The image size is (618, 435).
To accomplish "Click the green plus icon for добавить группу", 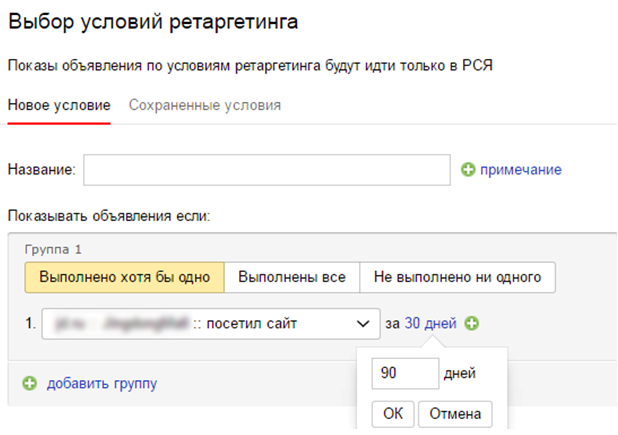I will (29, 383).
